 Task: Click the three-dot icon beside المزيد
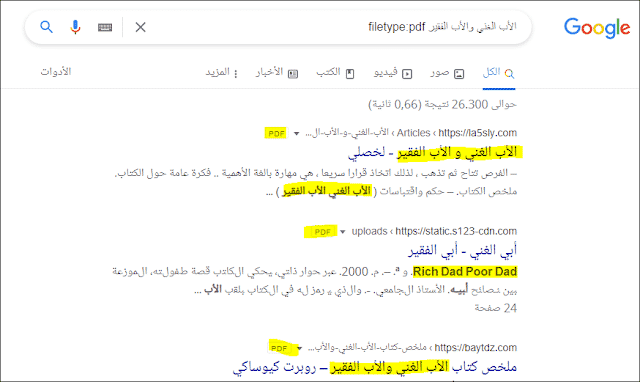[236, 74]
